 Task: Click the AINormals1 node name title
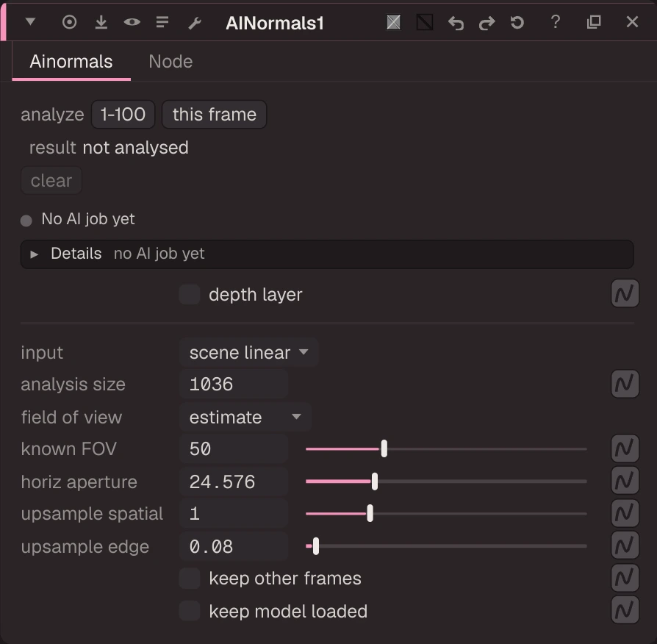click(x=275, y=23)
